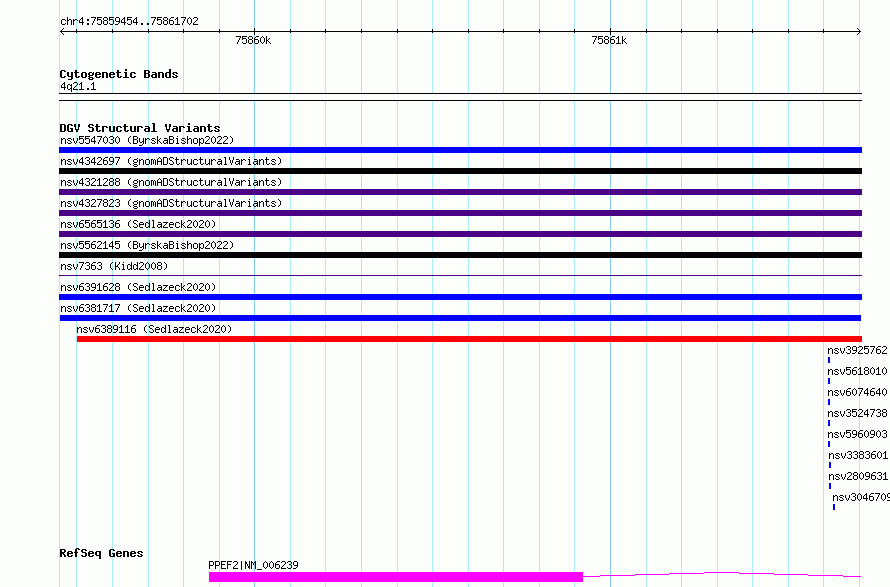Click the 4q21.1 band label
Screen dimensions: 890x587
(78, 86)
